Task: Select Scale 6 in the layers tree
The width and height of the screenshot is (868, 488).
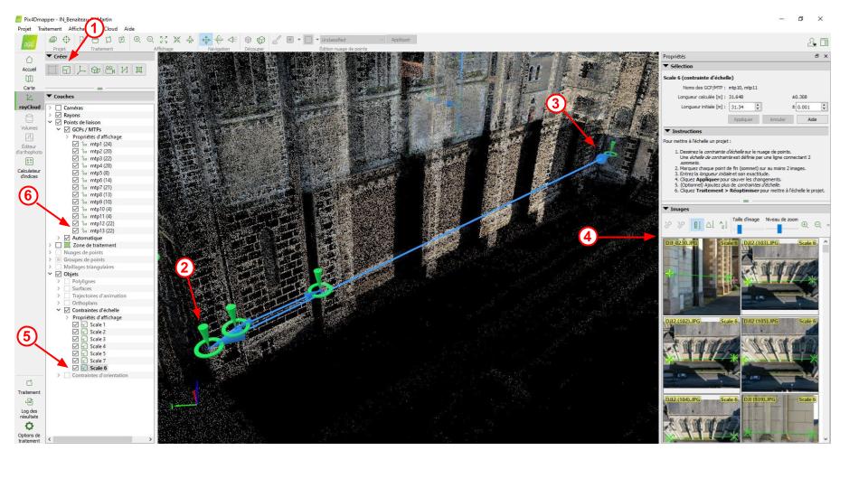Action: pos(98,368)
